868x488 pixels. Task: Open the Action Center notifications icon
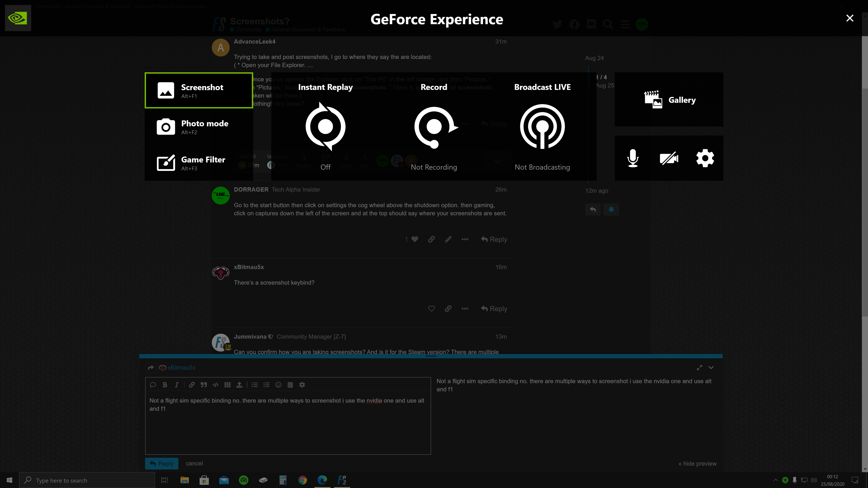855,480
